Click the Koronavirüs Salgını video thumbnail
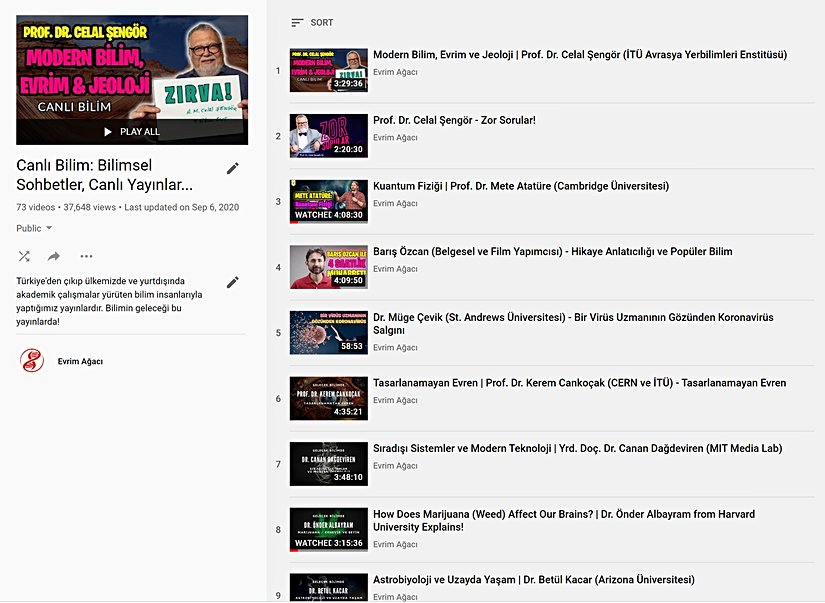The width and height of the screenshot is (825, 603). click(328, 333)
